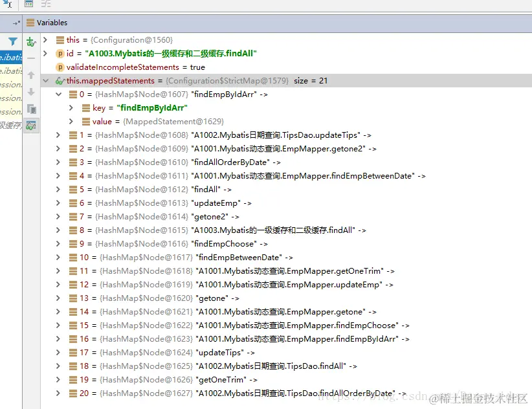This screenshot has height=409, width=532.
Task: Expand the id parameter variable
Action: click(x=45, y=53)
